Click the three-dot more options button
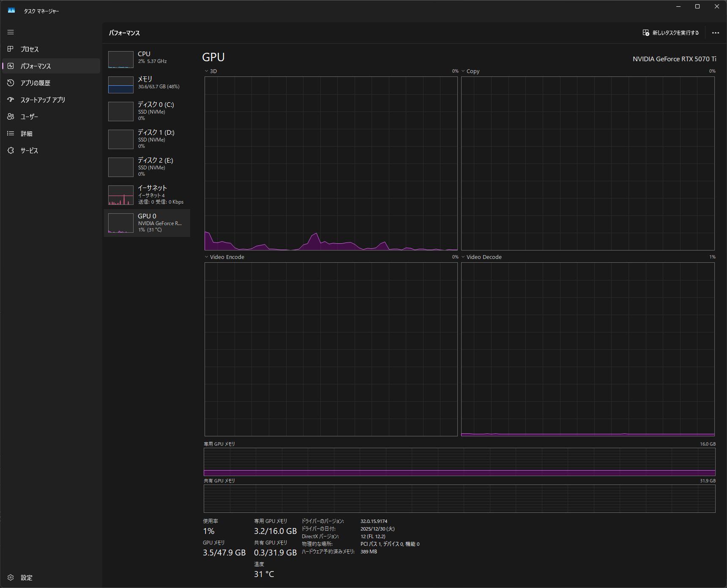The image size is (727, 588). point(715,33)
